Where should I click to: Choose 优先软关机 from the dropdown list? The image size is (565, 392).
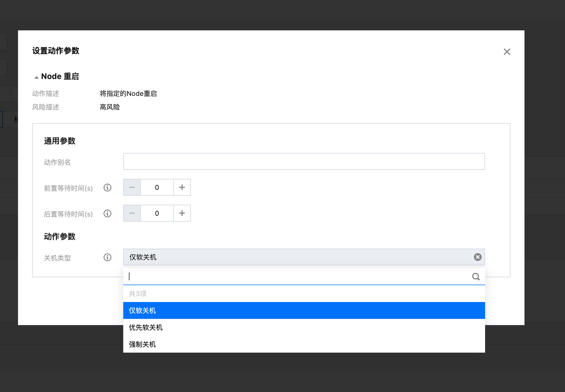(304, 327)
